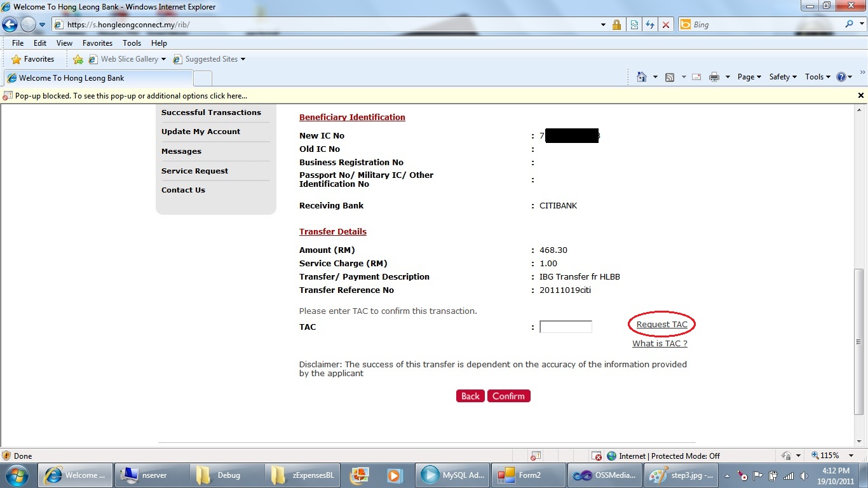Screen dimensions: 868x488
Task: Open Service Request in sidebar
Action: coord(194,171)
